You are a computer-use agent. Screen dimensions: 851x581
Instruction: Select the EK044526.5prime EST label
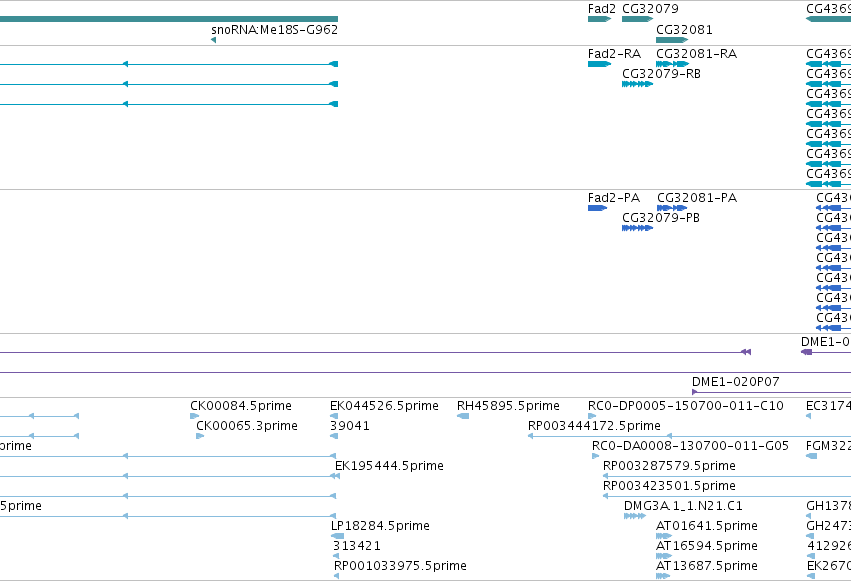(384, 406)
